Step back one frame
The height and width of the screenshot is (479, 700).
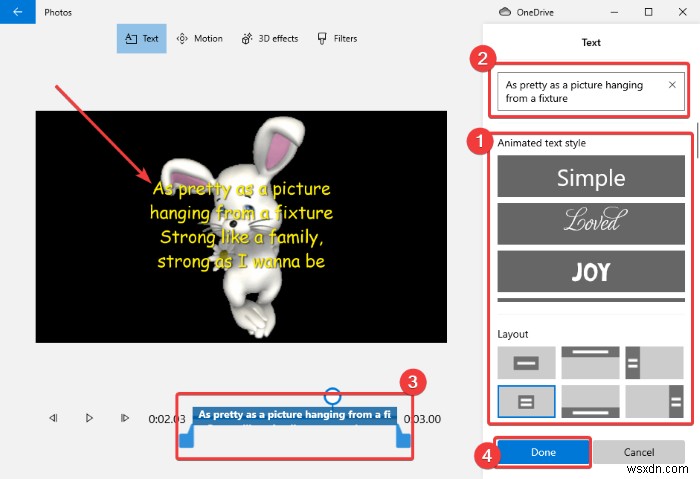pyautogui.click(x=53, y=418)
